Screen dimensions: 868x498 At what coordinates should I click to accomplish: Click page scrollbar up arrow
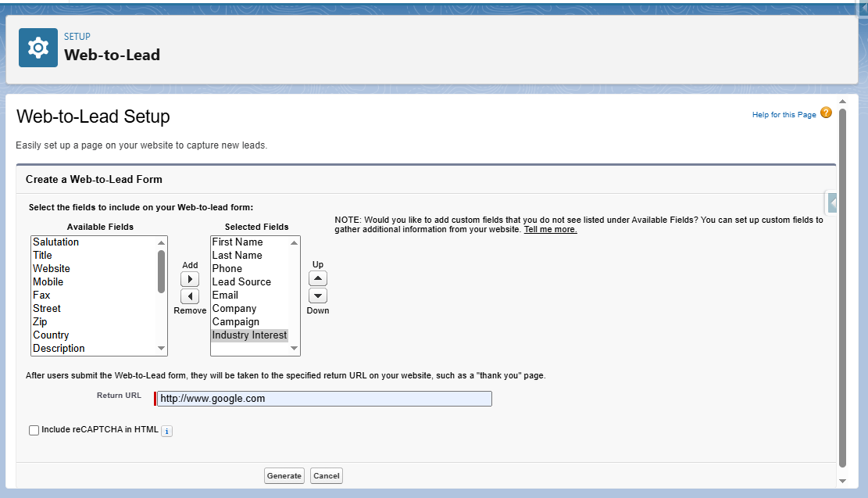[x=842, y=102]
